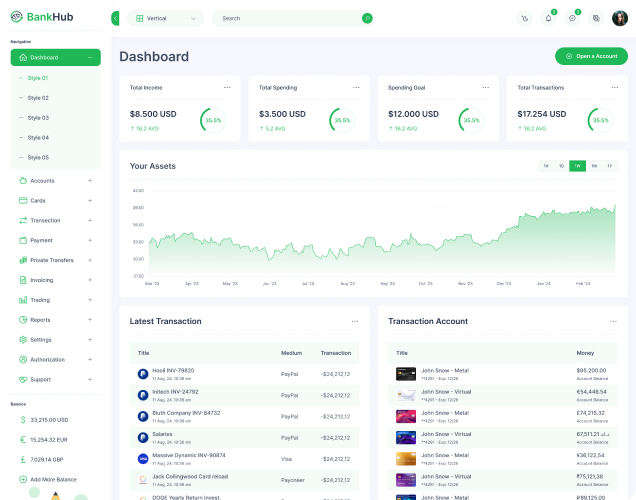Click the Open a Account button

tap(591, 56)
